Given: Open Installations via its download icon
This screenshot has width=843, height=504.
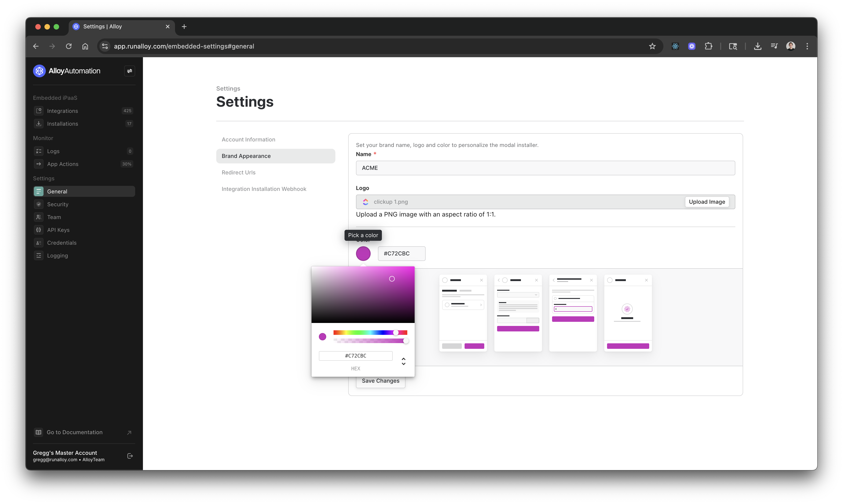Looking at the screenshot, I should click(x=39, y=124).
